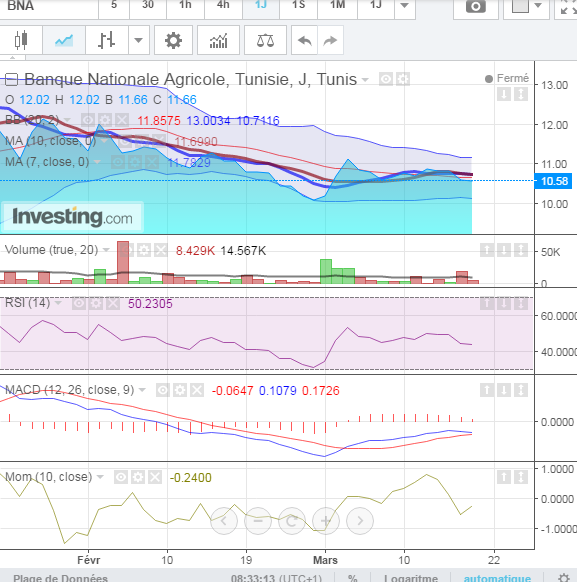Viewport: 577px width, 582px height.
Task: Toggle percent scale mode
Action: (x=353, y=578)
